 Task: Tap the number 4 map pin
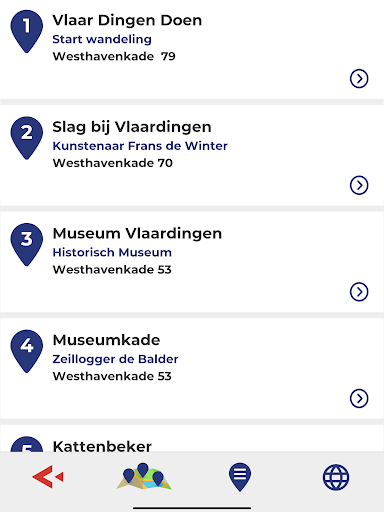27,351
